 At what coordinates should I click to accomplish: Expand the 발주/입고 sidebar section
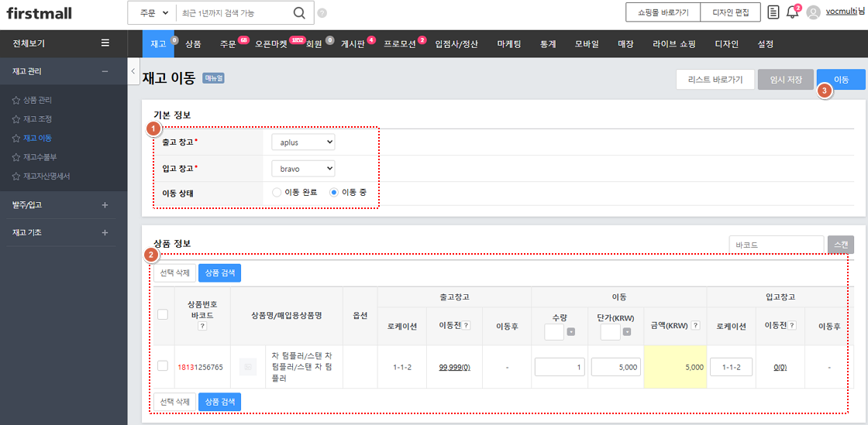(105, 205)
